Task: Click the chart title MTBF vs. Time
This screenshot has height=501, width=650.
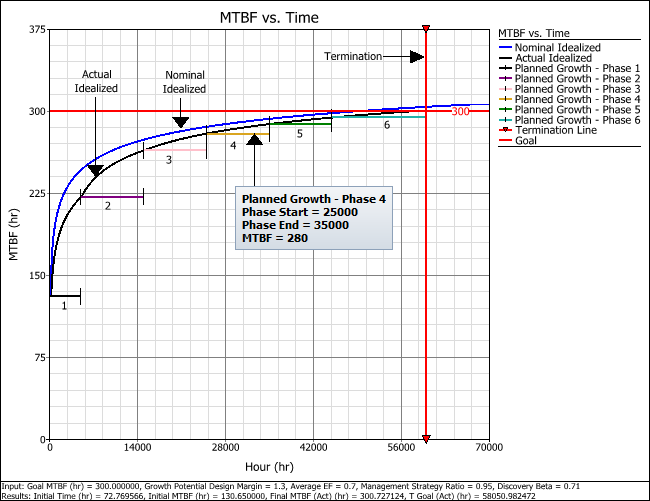Action: [270, 18]
